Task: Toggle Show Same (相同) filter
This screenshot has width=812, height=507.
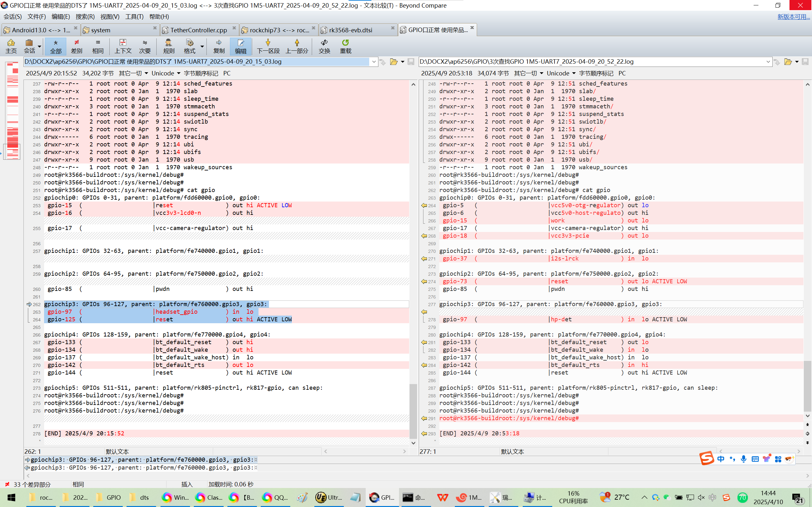Action: (98, 46)
